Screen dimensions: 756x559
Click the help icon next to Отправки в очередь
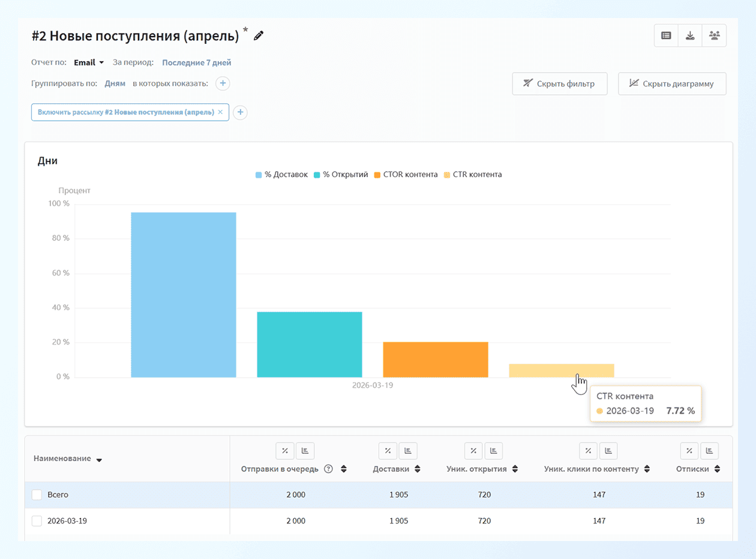[328, 469]
